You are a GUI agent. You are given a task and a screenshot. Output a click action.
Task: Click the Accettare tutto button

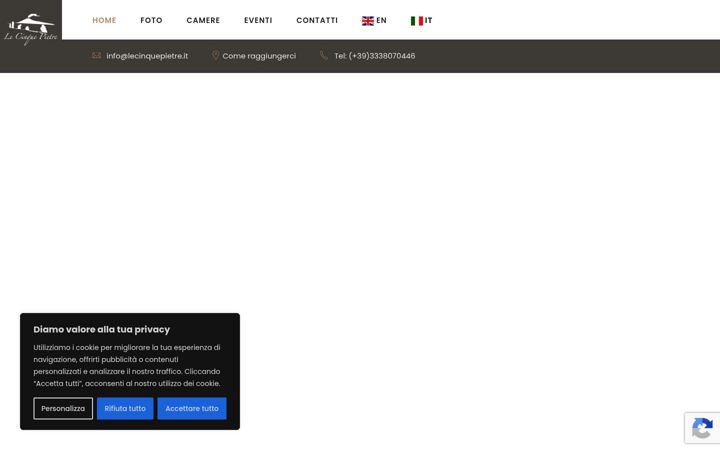coord(192,408)
